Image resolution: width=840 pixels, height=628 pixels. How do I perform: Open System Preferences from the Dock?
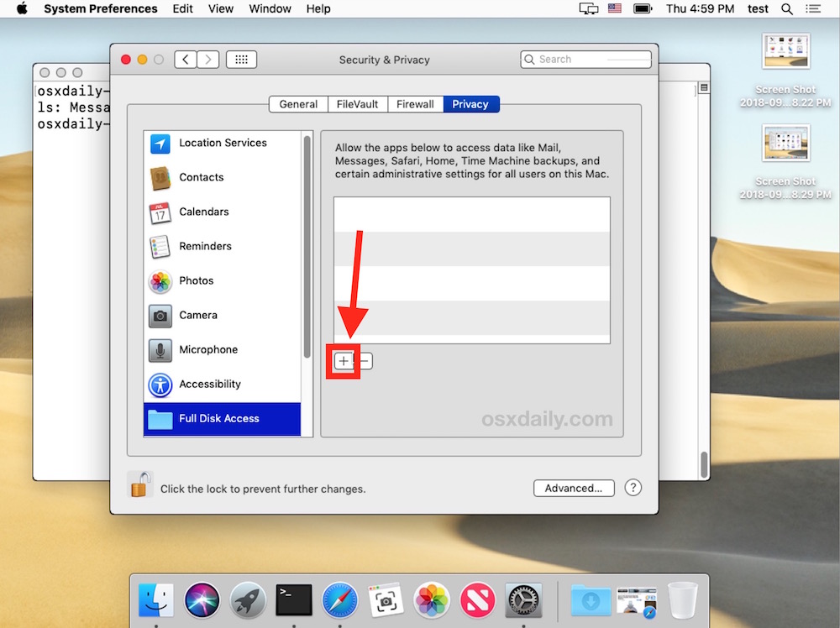(x=522, y=599)
